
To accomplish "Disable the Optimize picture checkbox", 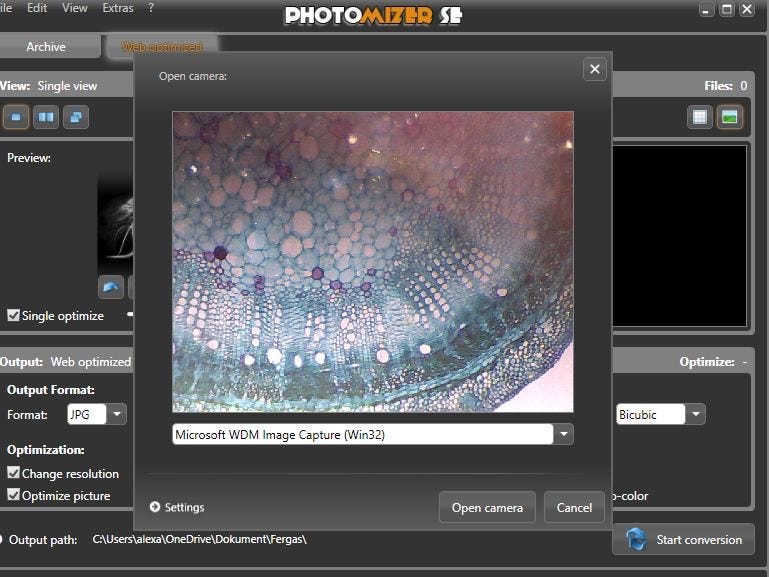I will click(x=13, y=495).
